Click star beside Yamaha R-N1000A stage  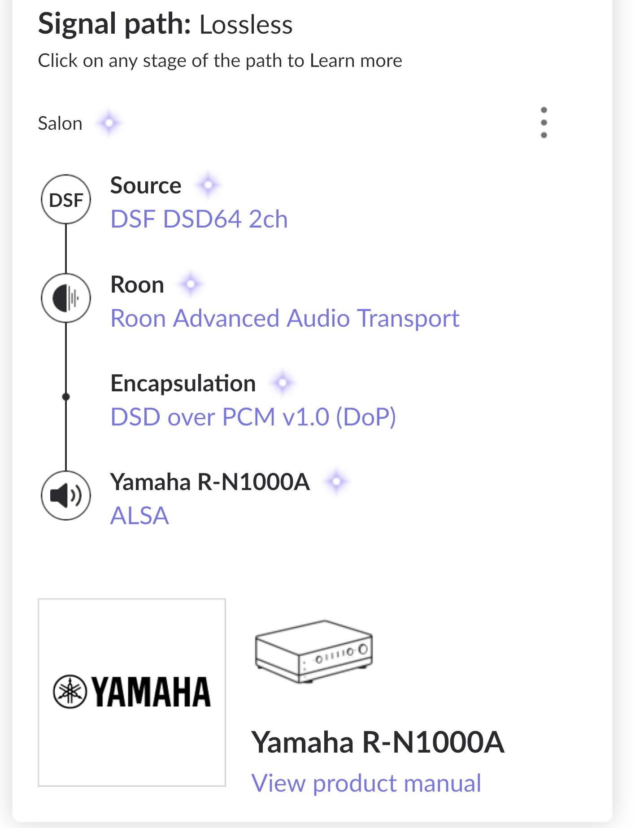[337, 482]
